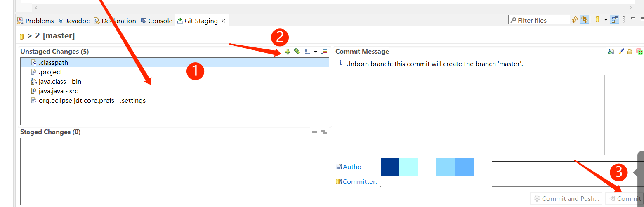Screen dimensions: 644x207
Task: Switch to the Console tab
Action: point(156,21)
